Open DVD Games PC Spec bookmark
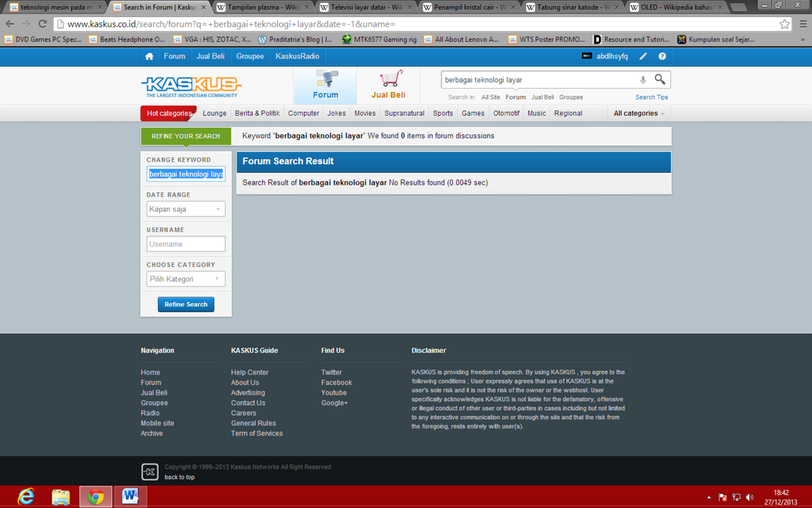The image size is (812, 508). click(x=43, y=39)
